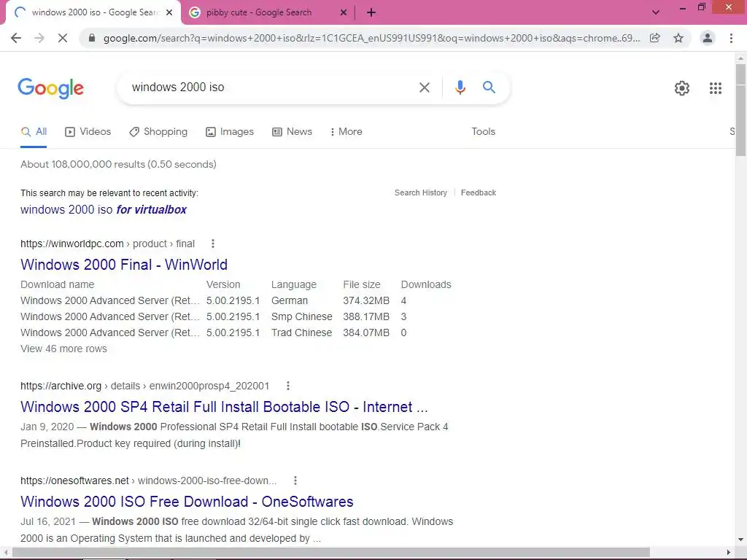Go back using the browser back arrow
The height and width of the screenshot is (560, 747).
(16, 38)
